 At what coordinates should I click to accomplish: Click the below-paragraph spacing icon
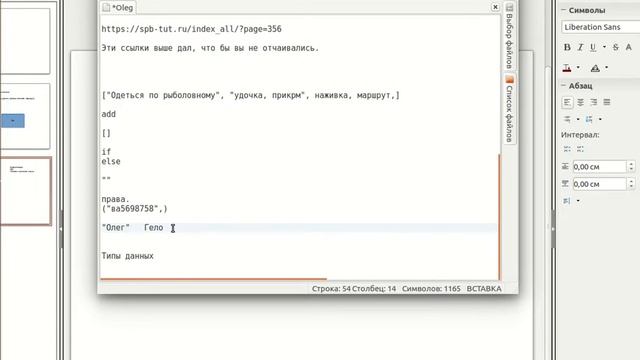(x=565, y=184)
